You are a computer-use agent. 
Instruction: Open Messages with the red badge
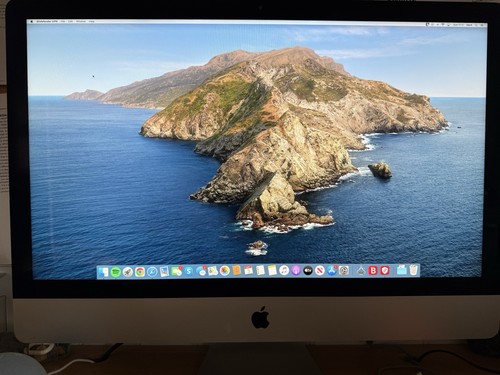(x=201, y=271)
